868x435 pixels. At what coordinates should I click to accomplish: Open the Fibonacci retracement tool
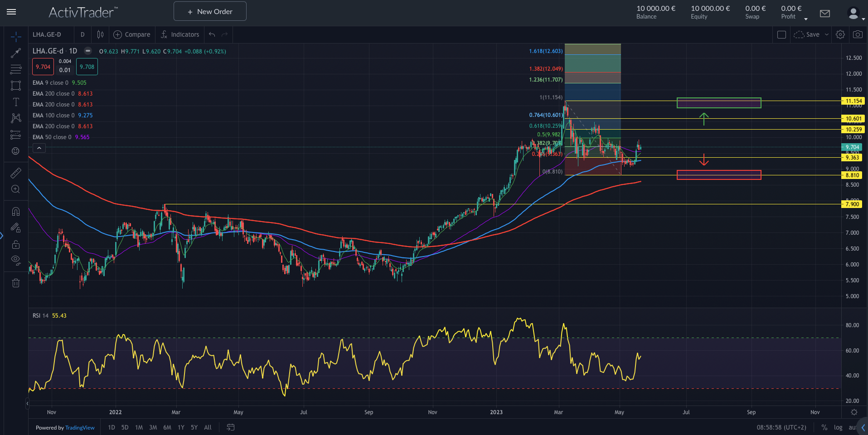tap(16, 69)
